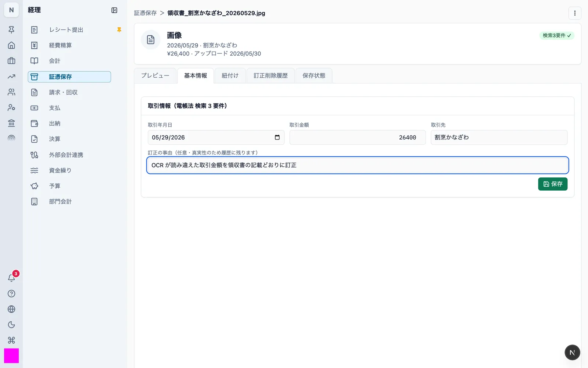The image size is (588, 368).
Task: Click the document icon beside 画像
Action: click(151, 40)
